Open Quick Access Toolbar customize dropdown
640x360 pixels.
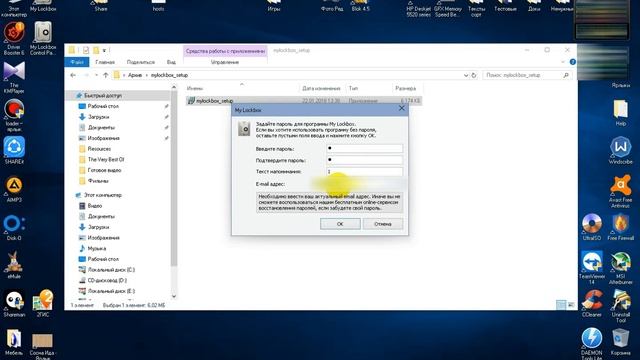tap(104, 50)
